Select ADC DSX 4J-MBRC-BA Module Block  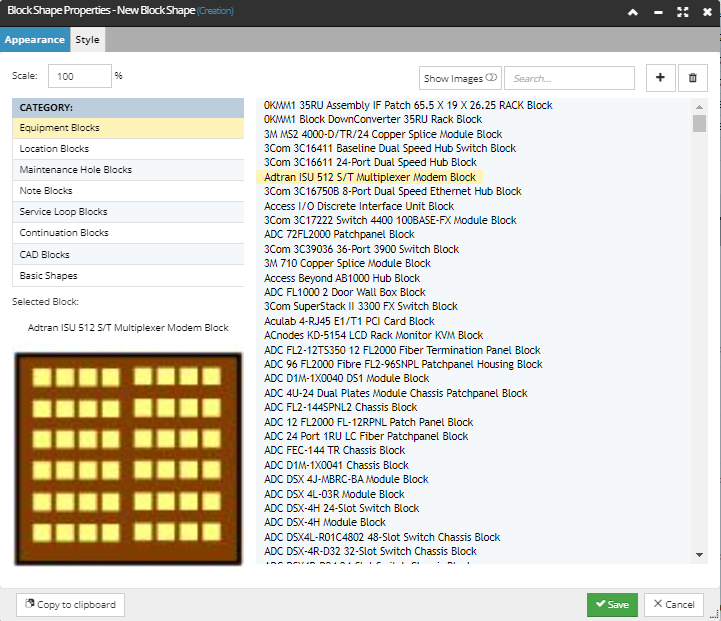(x=346, y=479)
